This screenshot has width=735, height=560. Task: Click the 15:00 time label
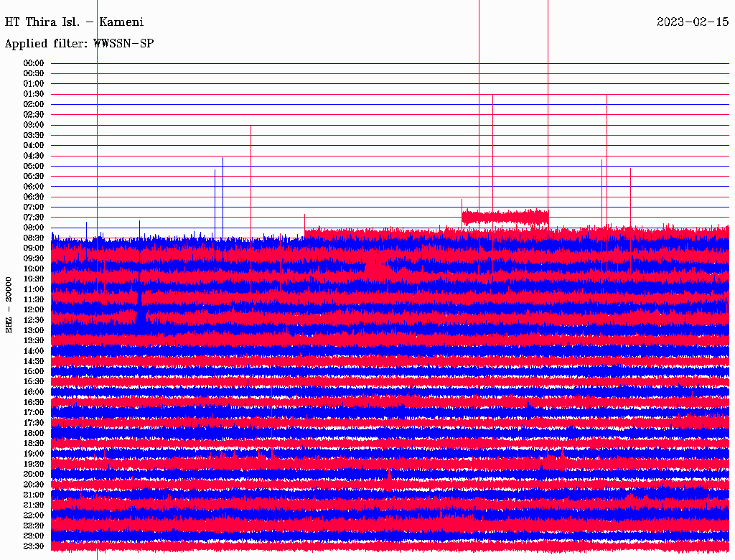34,371
